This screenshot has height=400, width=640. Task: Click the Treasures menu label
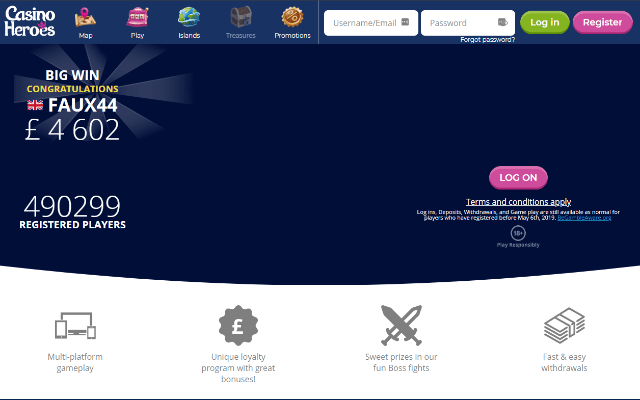[241, 36]
